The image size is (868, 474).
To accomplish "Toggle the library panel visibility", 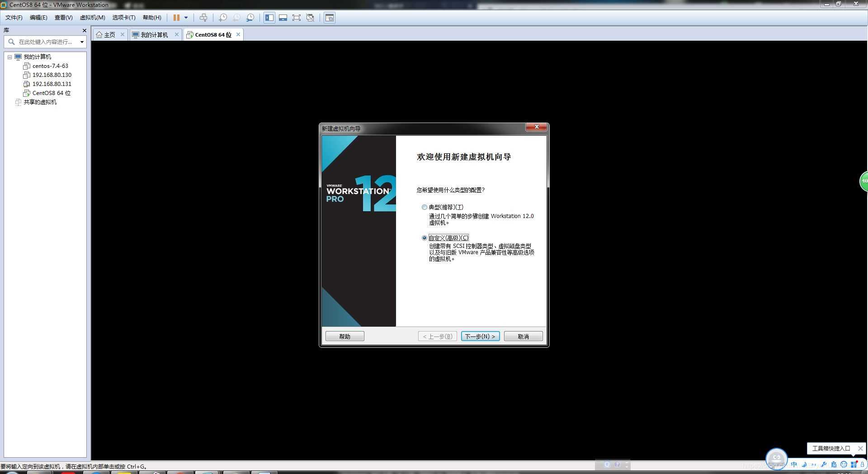I will [270, 18].
